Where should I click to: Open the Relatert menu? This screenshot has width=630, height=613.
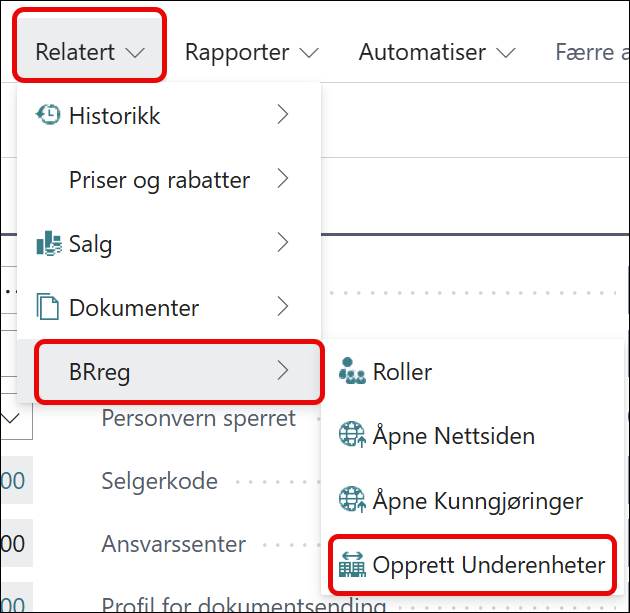click(90, 52)
